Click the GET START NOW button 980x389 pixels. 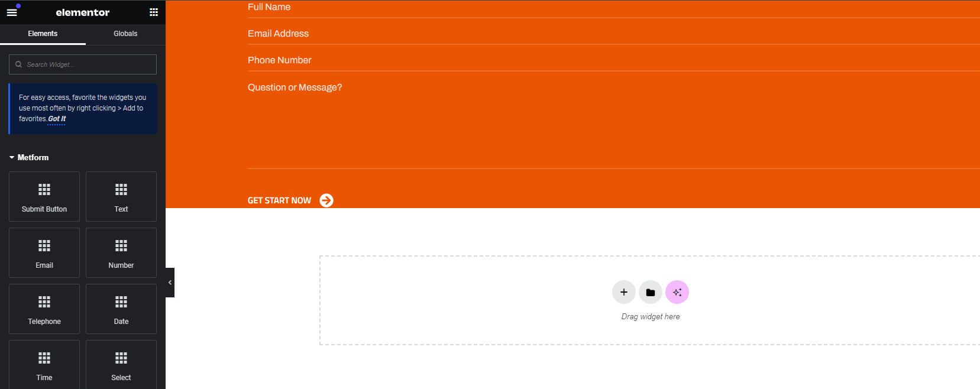tap(290, 200)
